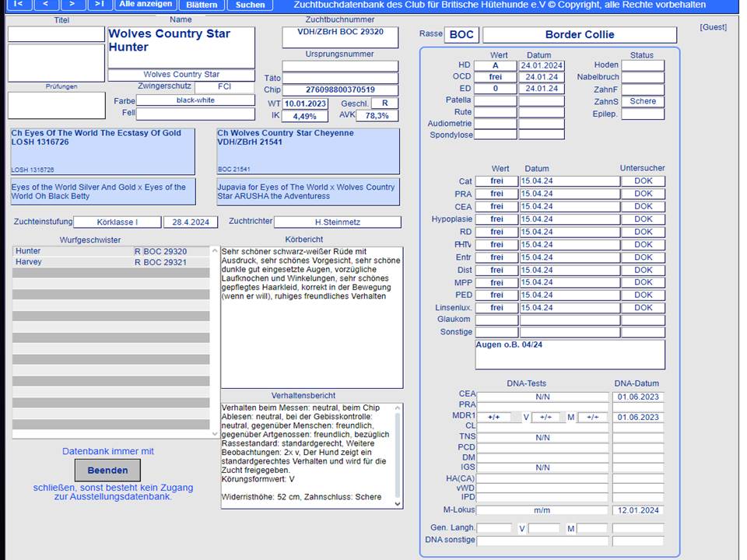Click PRA Untersucher field DOK
This screenshot has height=560, width=747.
tap(644, 194)
